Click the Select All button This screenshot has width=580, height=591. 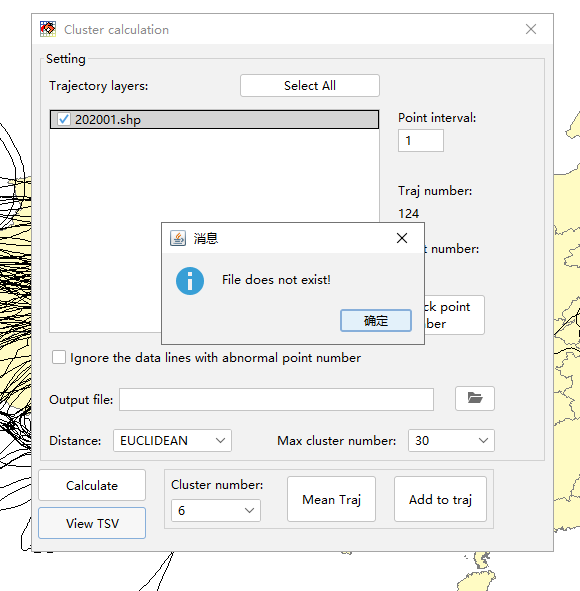click(x=310, y=86)
